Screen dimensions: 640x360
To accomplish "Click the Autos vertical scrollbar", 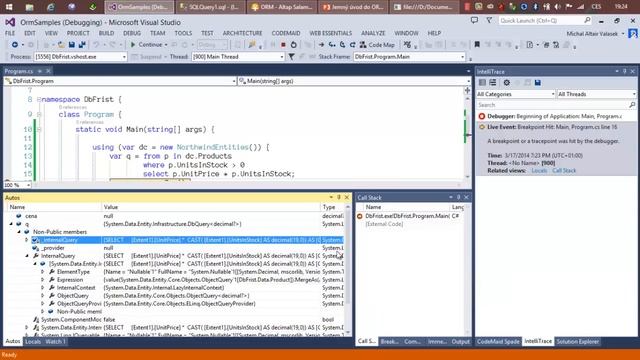I will coord(348,269).
